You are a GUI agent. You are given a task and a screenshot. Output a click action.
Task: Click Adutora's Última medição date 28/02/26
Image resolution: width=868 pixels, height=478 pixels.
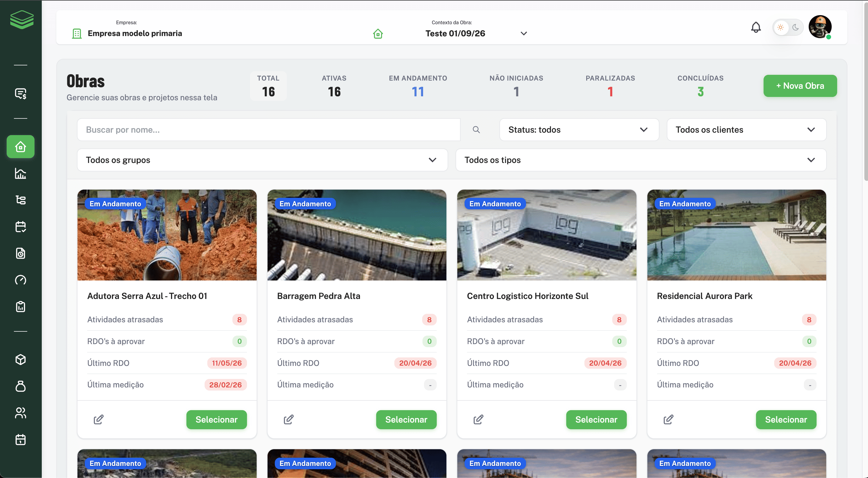[225, 385]
